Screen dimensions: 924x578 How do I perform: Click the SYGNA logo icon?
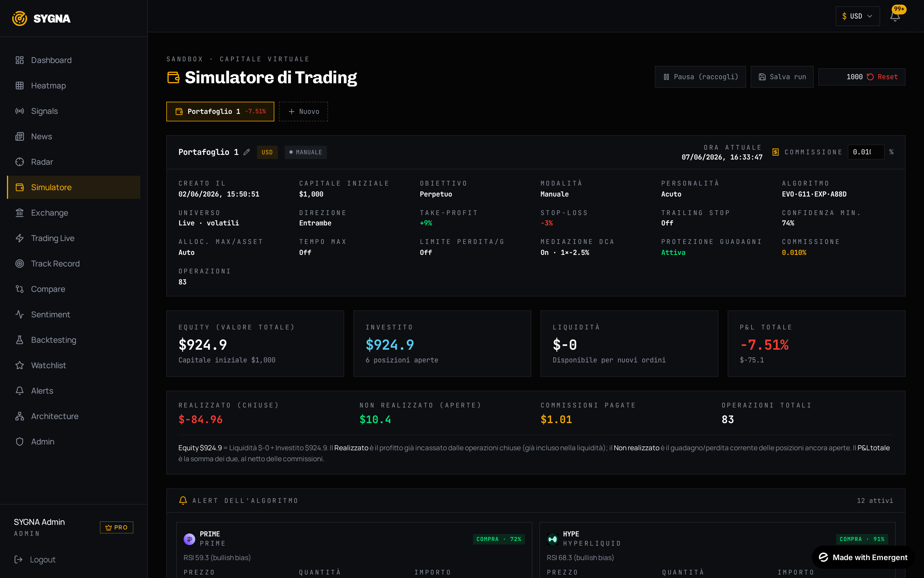(19, 18)
